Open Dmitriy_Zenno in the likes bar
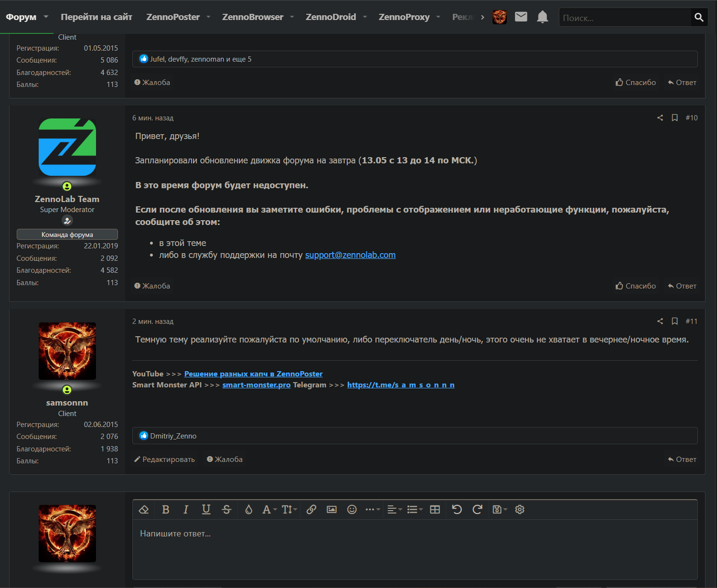The width and height of the screenshot is (717, 588). [173, 436]
